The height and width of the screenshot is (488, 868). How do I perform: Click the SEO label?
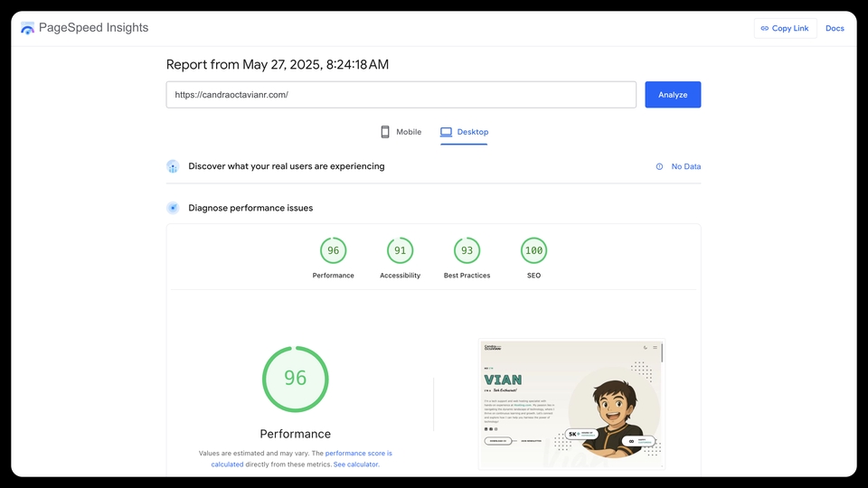tap(533, 276)
